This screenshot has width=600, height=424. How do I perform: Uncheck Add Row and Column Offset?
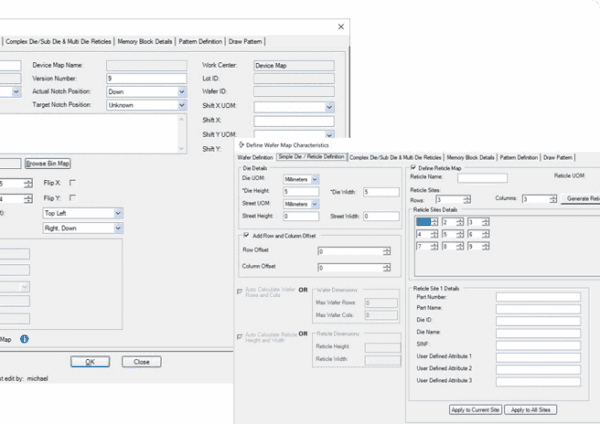coord(246,234)
